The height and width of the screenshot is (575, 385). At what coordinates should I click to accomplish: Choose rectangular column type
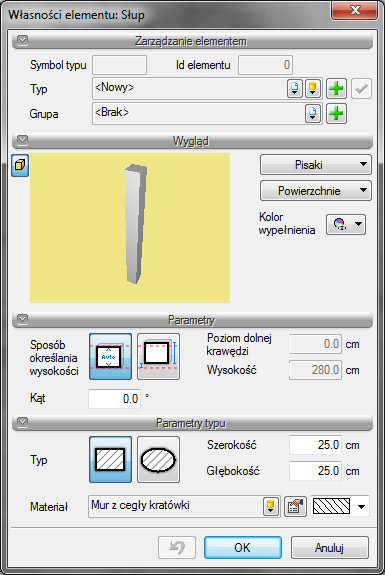pos(110,459)
